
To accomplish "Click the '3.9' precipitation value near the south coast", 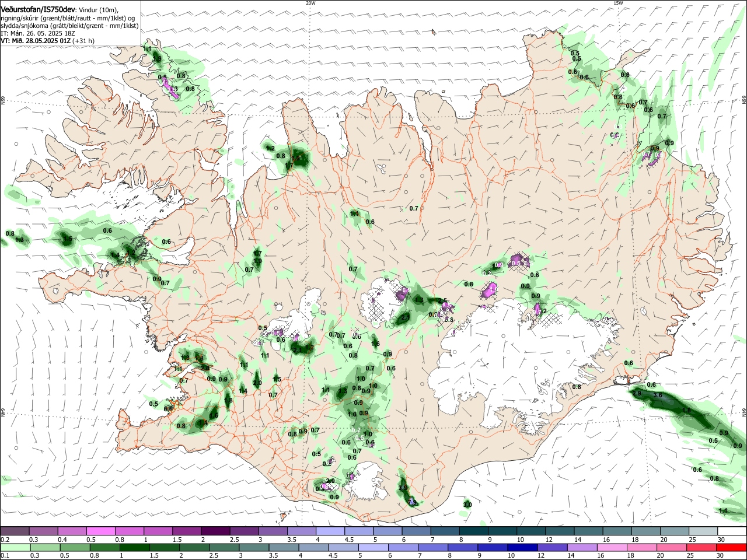I will (x=403, y=488).
